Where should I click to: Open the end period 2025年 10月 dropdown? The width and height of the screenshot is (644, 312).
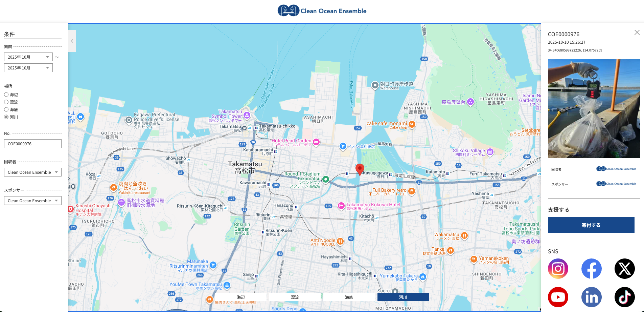click(28, 68)
